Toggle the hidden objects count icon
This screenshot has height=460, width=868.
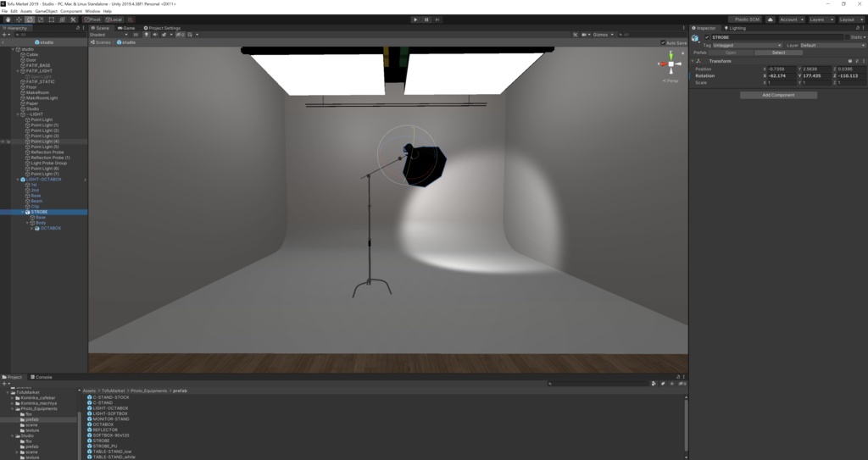point(180,35)
